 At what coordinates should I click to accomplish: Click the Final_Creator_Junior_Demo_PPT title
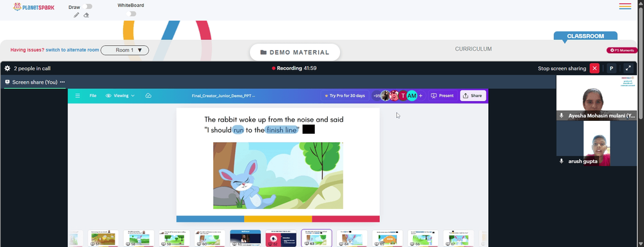[x=223, y=96]
